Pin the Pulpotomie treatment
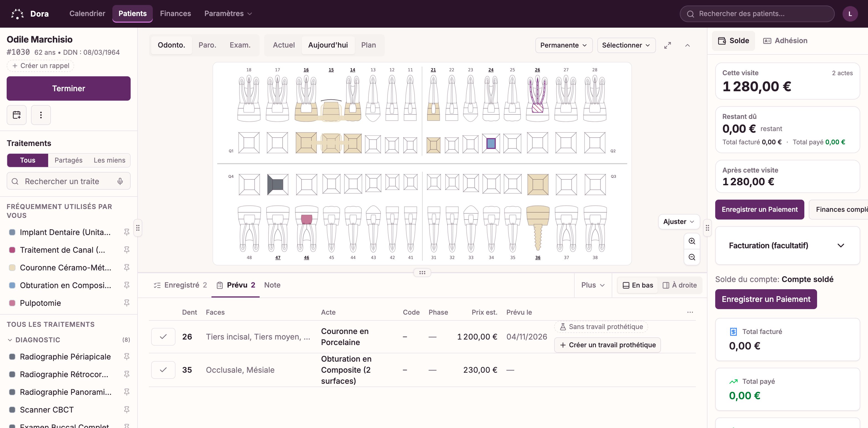Screen dimensions: 868x428 pos(127,303)
